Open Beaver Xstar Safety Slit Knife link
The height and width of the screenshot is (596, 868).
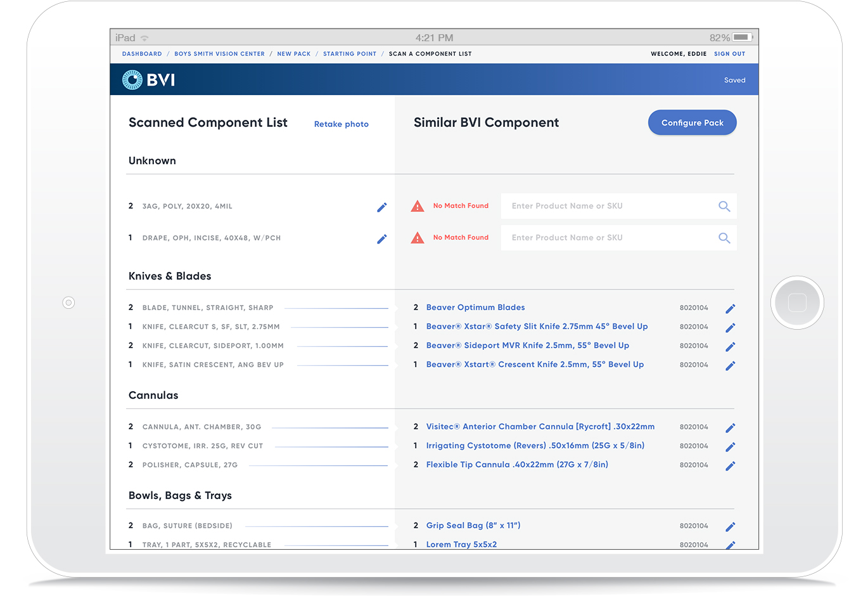coord(537,327)
